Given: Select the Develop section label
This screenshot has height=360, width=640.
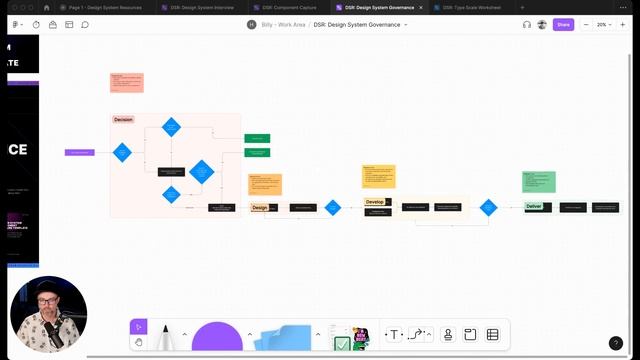Looking at the screenshot, I should coord(375,202).
